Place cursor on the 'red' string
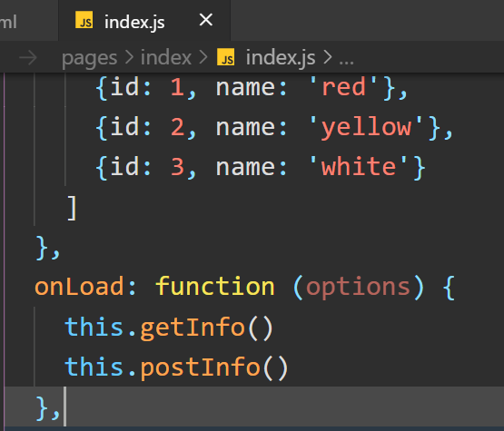The width and height of the screenshot is (504, 431). pyautogui.click(x=343, y=87)
